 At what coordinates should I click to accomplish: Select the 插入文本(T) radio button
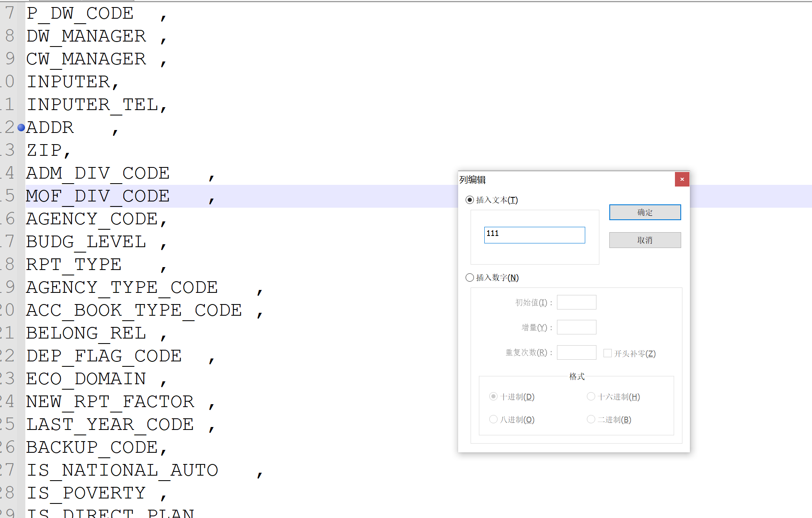(x=470, y=200)
